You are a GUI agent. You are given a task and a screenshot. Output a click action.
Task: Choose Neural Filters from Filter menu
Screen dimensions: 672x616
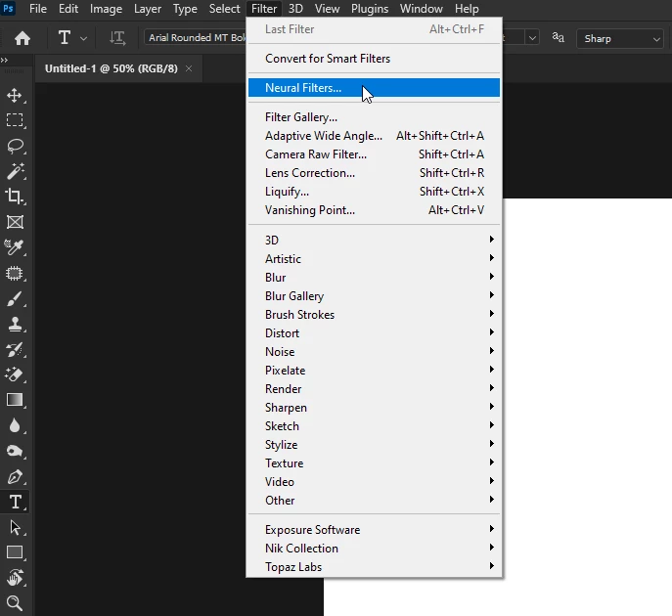pyautogui.click(x=374, y=88)
